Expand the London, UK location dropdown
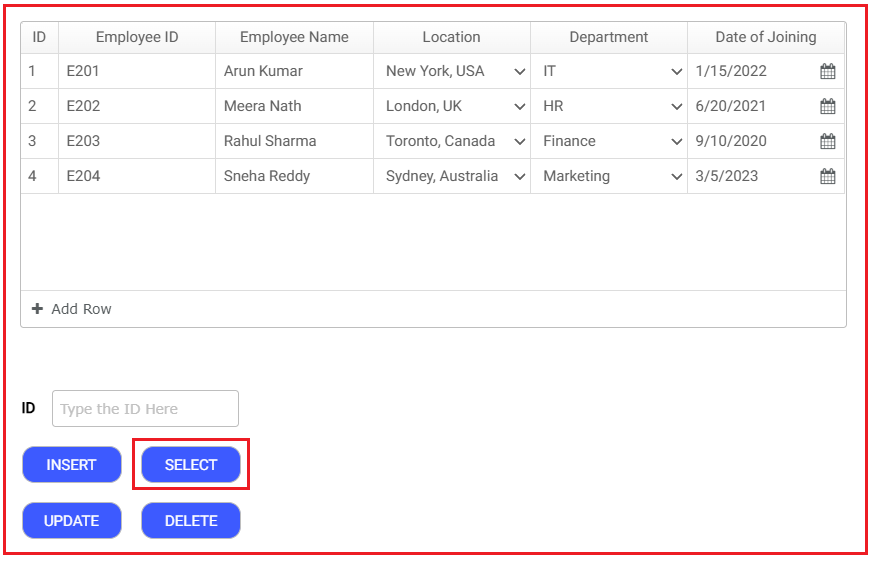The height and width of the screenshot is (561, 871). point(520,106)
